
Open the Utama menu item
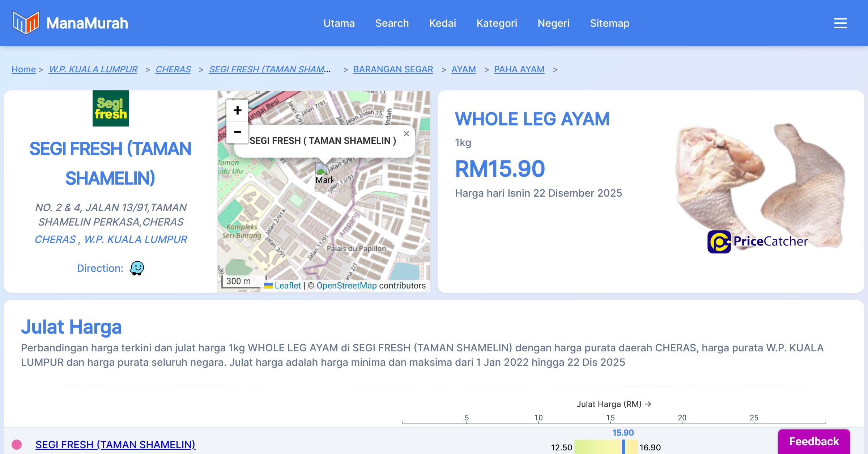click(x=339, y=23)
